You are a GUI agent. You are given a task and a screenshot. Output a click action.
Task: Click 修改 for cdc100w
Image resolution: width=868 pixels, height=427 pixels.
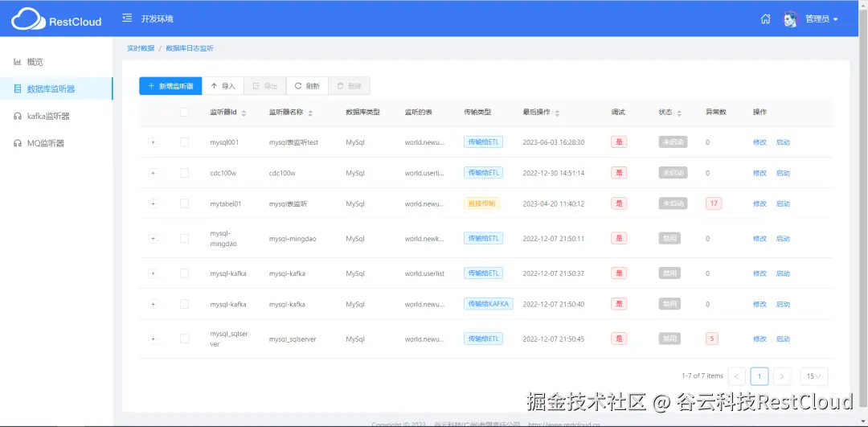pos(760,173)
